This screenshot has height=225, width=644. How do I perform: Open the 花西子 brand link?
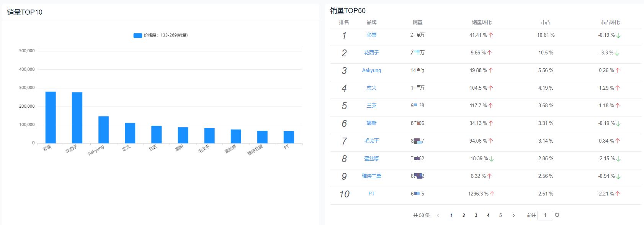pyautogui.click(x=371, y=53)
